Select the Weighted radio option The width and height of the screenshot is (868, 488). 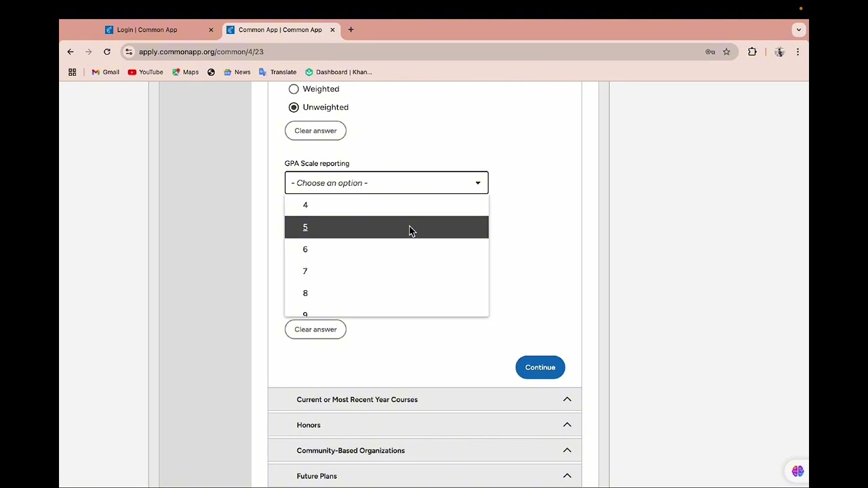[x=294, y=89]
